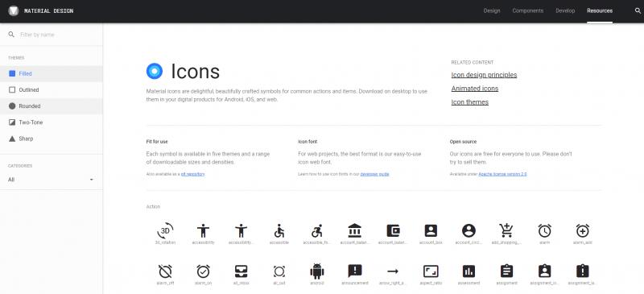The image size is (644, 294).
Task: Click the Fit for use heading
Action: 157,142
